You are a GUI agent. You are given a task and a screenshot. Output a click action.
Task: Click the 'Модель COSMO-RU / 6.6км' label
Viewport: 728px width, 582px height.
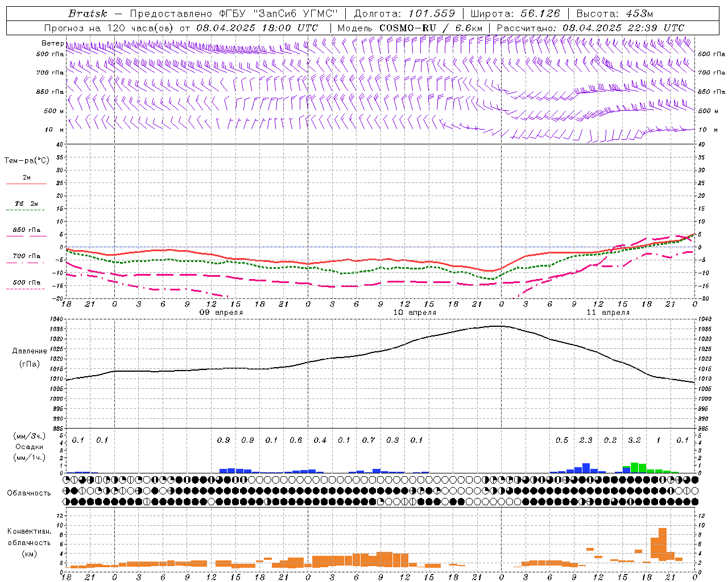tap(410, 28)
